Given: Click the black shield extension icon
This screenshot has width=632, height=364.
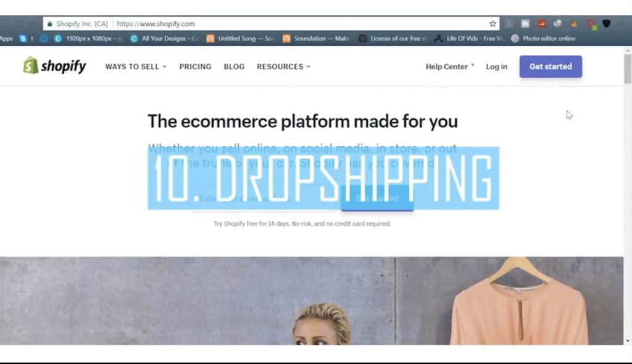Looking at the screenshot, I should tap(606, 24).
